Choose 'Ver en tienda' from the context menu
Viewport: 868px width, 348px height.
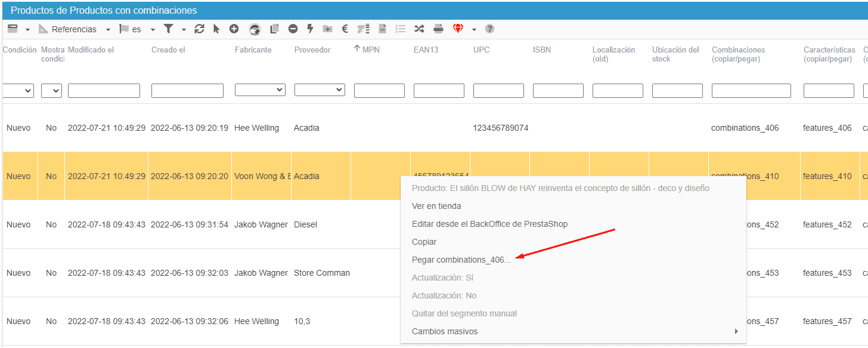[436, 206]
